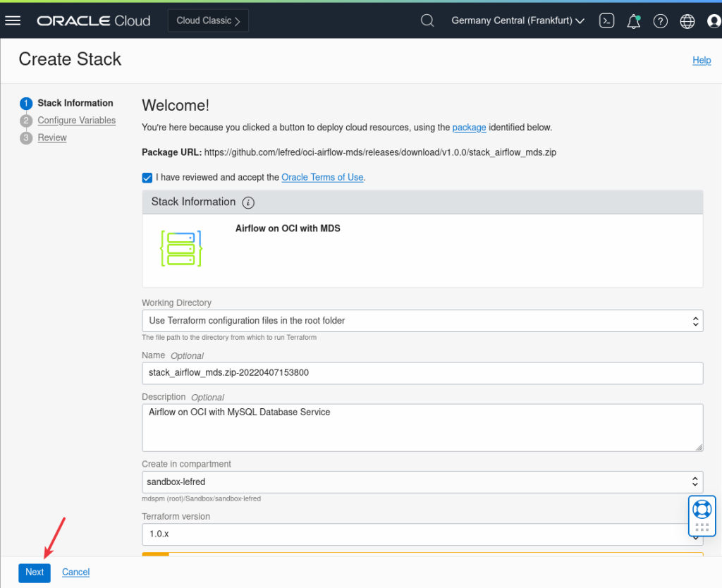Open the life ring support widget
The width and height of the screenshot is (722, 588).
702,508
